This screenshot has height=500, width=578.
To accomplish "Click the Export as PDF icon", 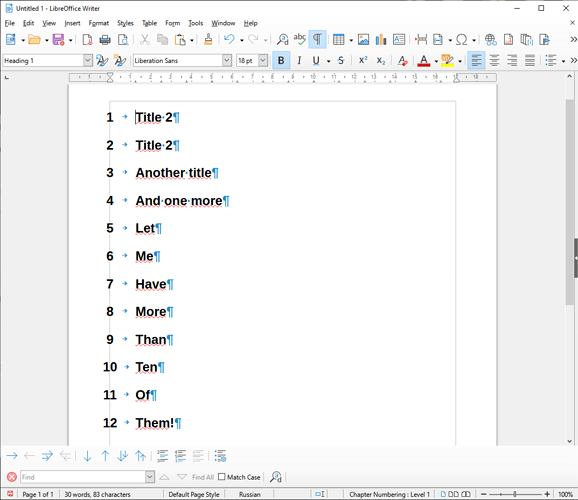I will [87, 39].
